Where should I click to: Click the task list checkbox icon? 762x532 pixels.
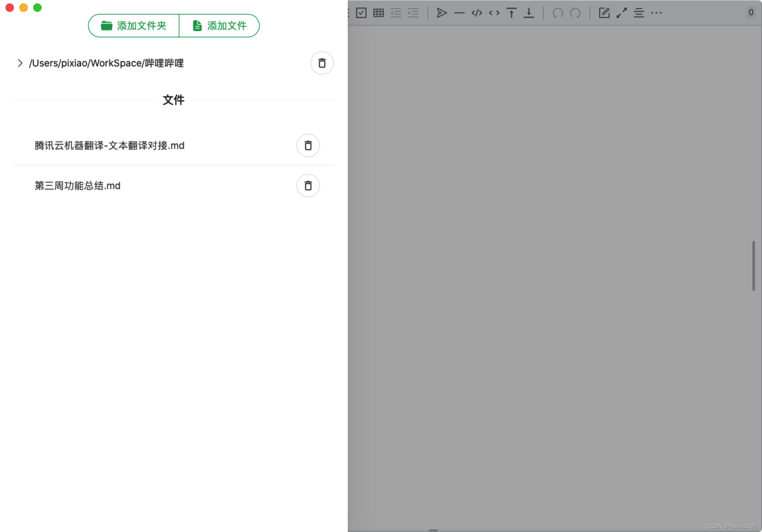[361, 13]
